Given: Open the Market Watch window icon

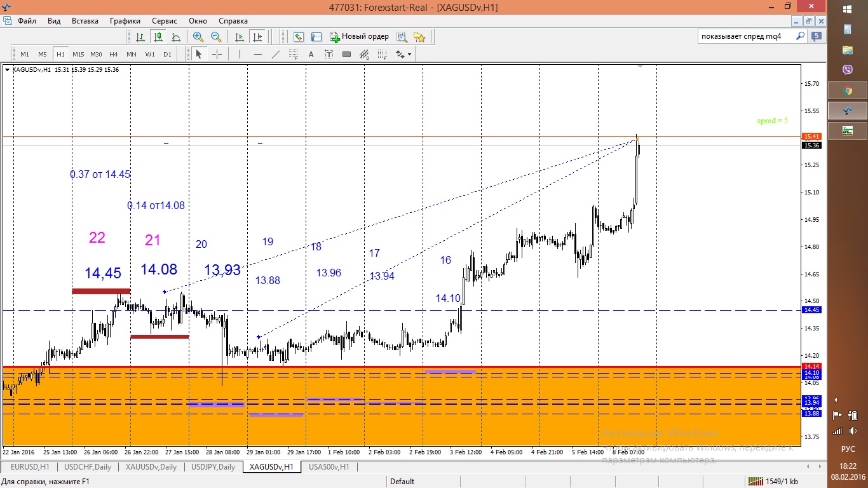Looking at the screenshot, I should (x=299, y=37).
